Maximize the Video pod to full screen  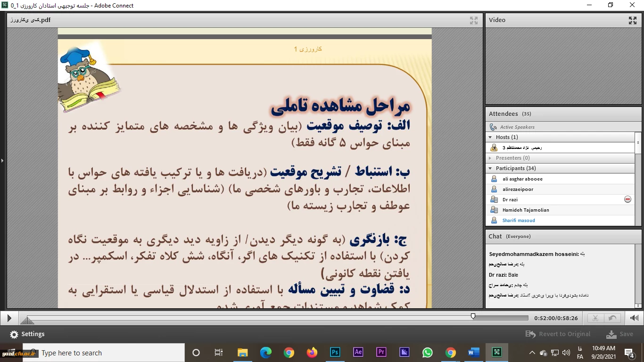click(x=633, y=20)
